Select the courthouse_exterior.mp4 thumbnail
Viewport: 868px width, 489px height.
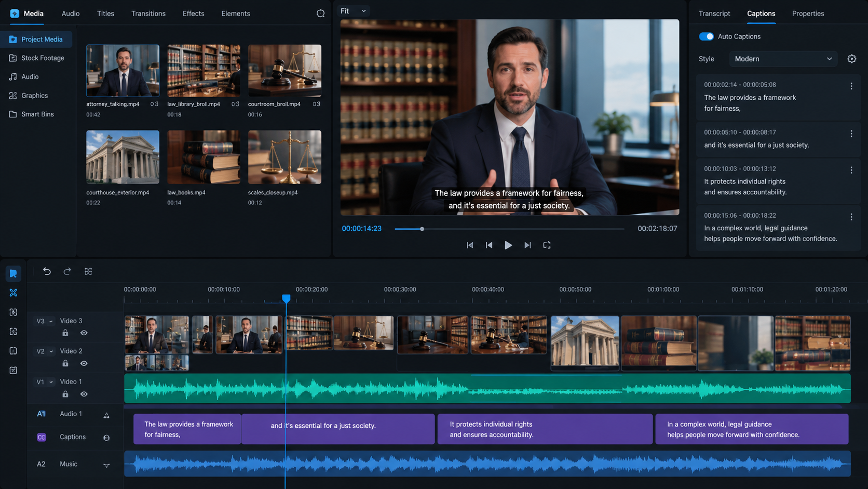click(123, 157)
